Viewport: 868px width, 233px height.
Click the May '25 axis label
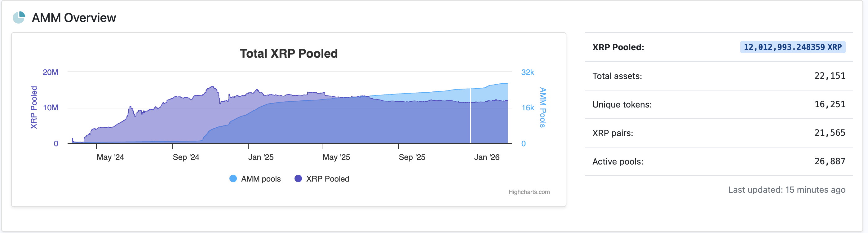336,157
